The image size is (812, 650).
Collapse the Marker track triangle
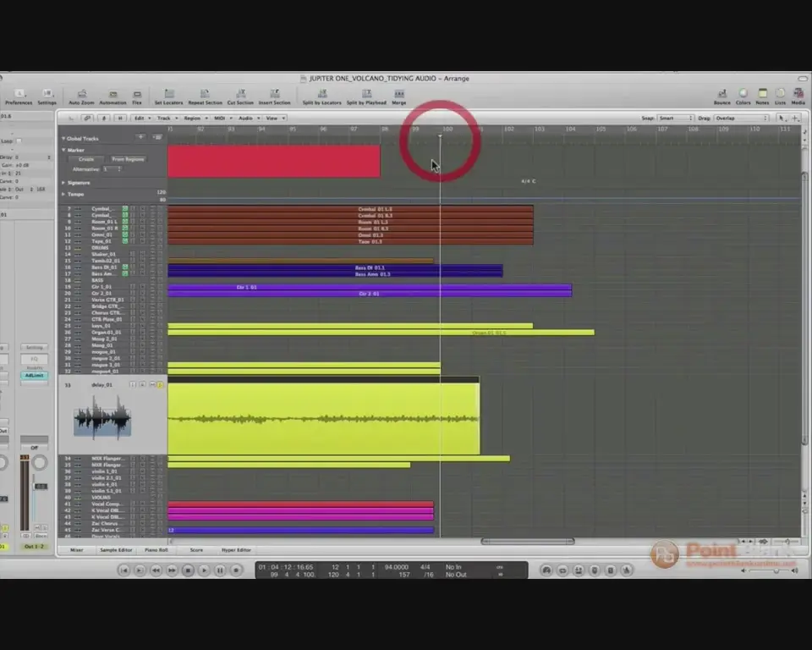63,150
